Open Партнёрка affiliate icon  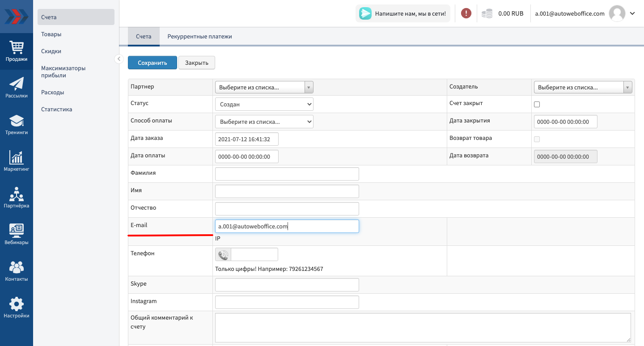pyautogui.click(x=17, y=198)
